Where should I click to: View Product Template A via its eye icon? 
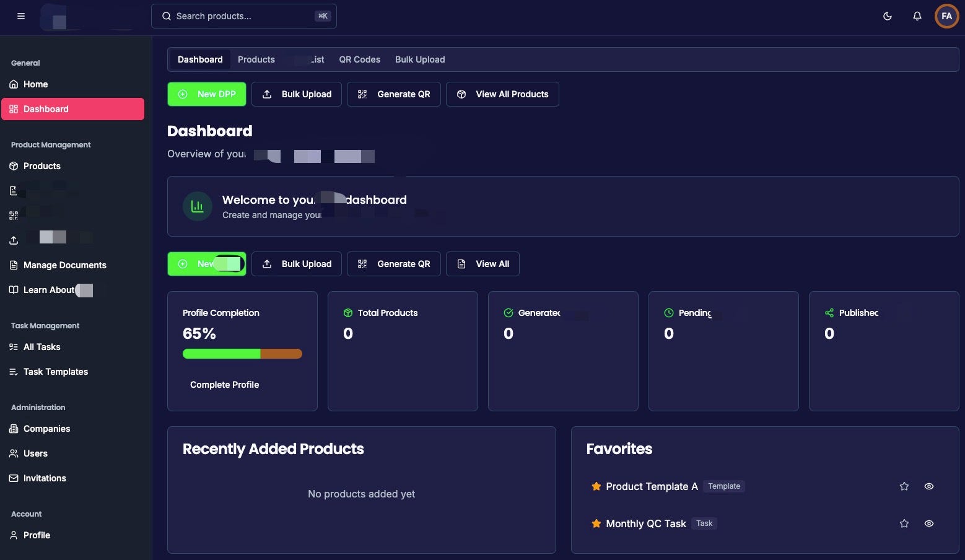(929, 486)
